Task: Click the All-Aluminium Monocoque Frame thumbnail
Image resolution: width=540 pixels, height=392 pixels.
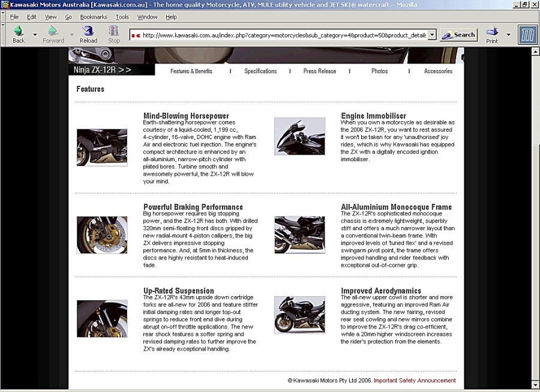Action: 299,235
